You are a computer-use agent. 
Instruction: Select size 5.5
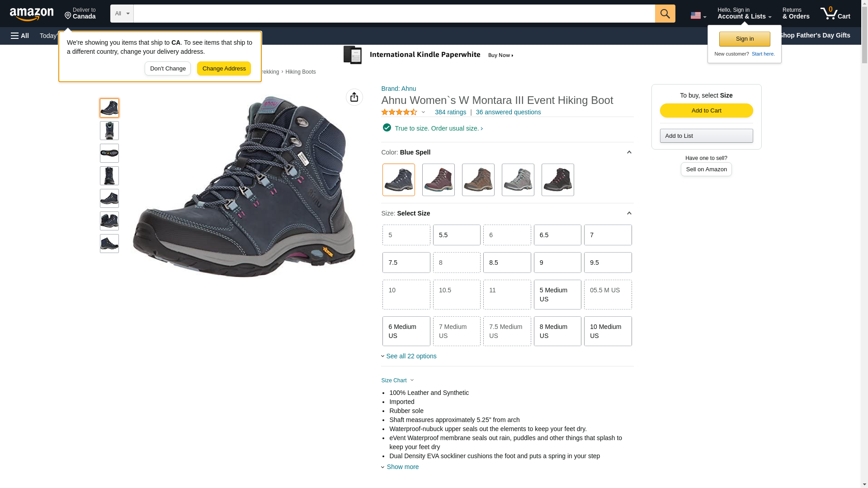457,235
